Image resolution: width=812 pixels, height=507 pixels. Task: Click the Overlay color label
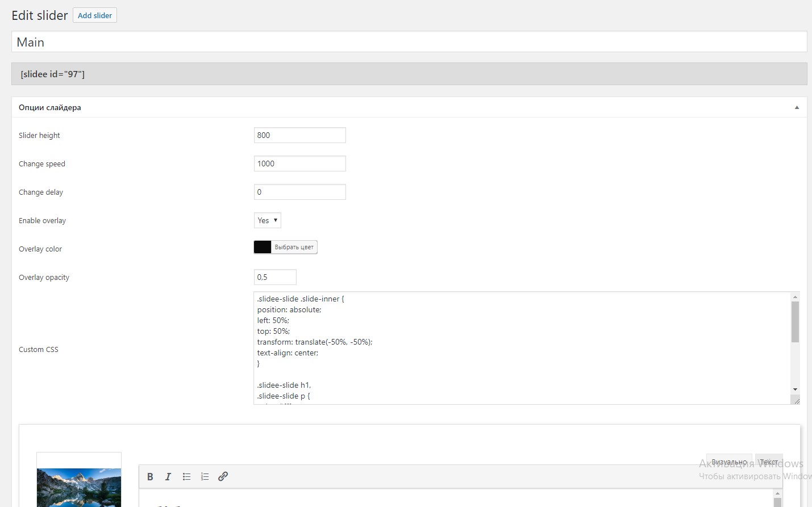(40, 249)
